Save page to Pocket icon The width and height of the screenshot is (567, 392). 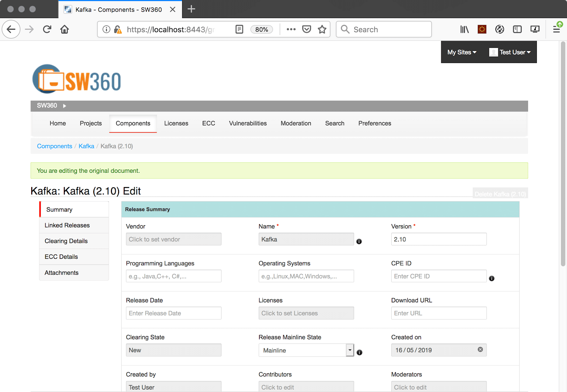[x=307, y=29]
